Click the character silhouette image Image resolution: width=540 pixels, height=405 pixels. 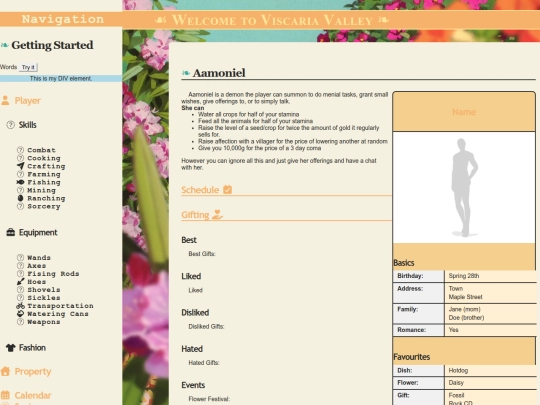(464, 187)
